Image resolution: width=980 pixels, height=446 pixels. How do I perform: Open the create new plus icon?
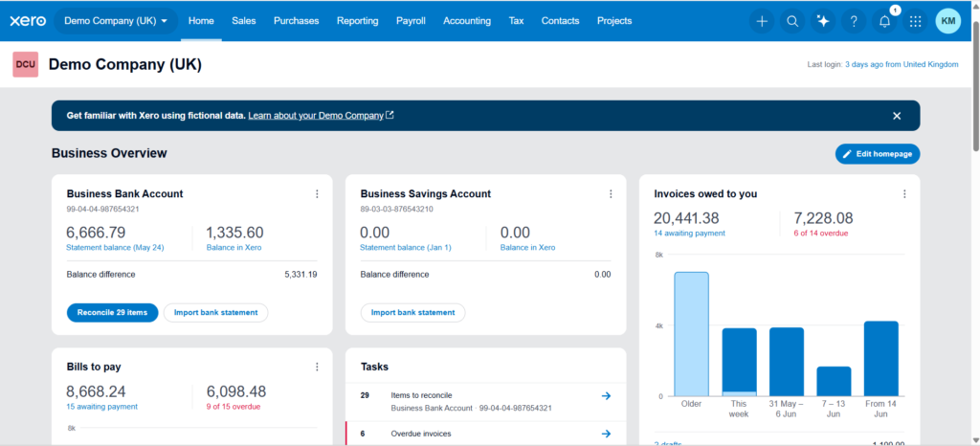[x=762, y=21]
